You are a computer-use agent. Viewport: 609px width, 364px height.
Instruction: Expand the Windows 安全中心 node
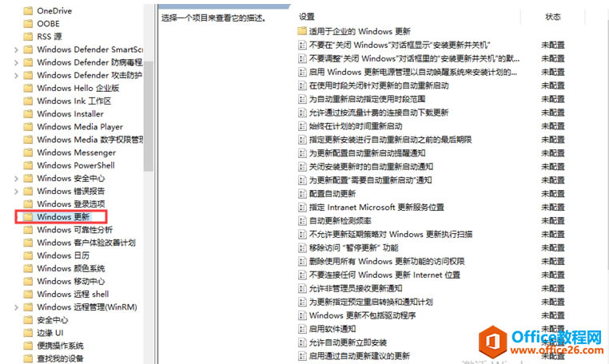point(16,179)
